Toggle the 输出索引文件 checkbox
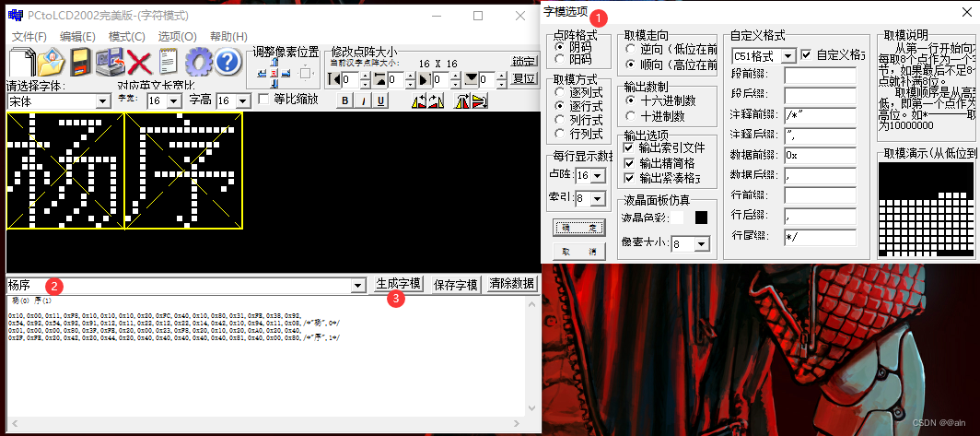 [x=629, y=147]
